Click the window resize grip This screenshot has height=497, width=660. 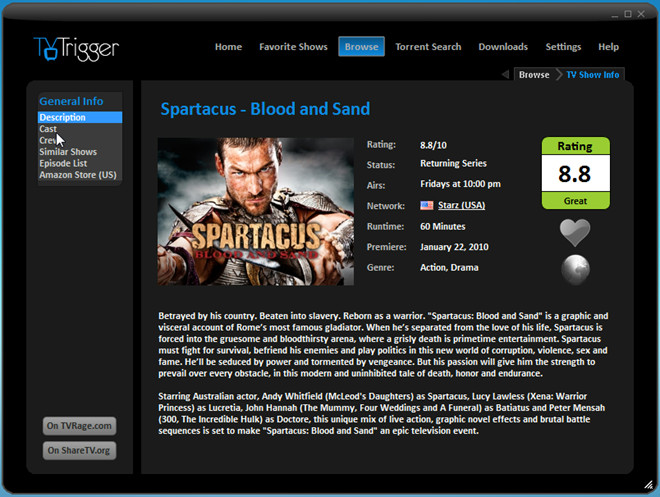coord(649,485)
